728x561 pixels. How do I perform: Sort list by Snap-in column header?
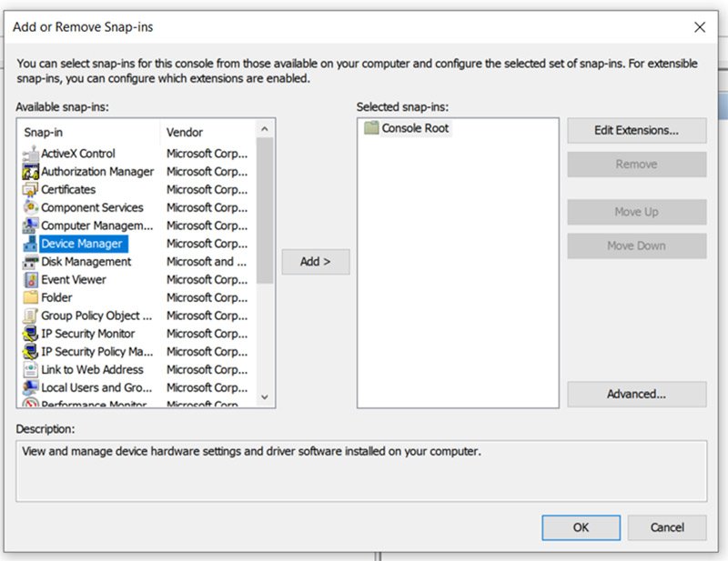tap(88, 133)
